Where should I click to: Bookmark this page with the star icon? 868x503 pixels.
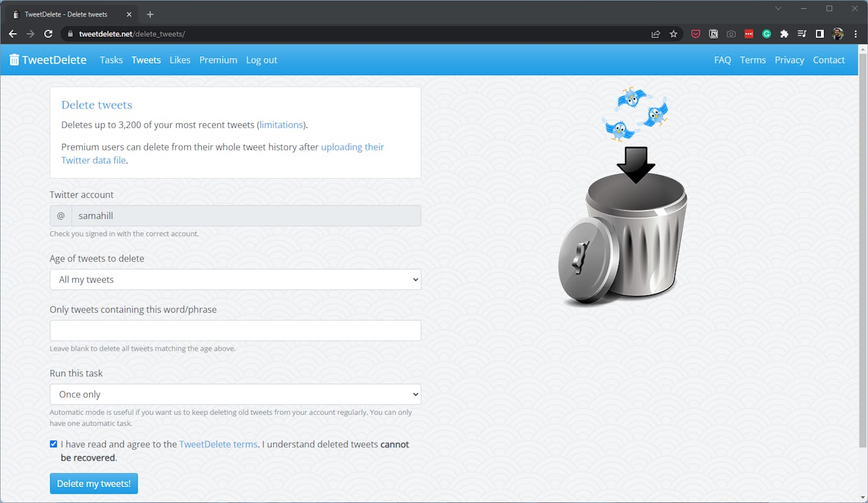(673, 34)
